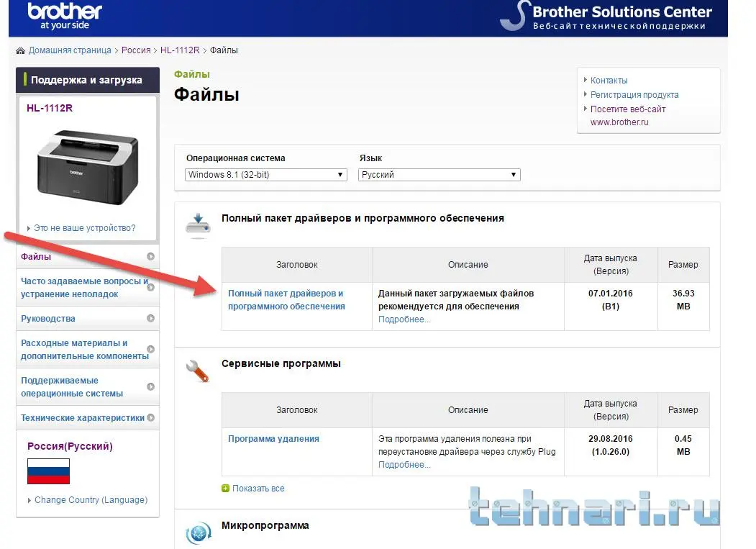The height and width of the screenshot is (549, 756).
Task: Open the Контакты link
Action: pos(609,81)
